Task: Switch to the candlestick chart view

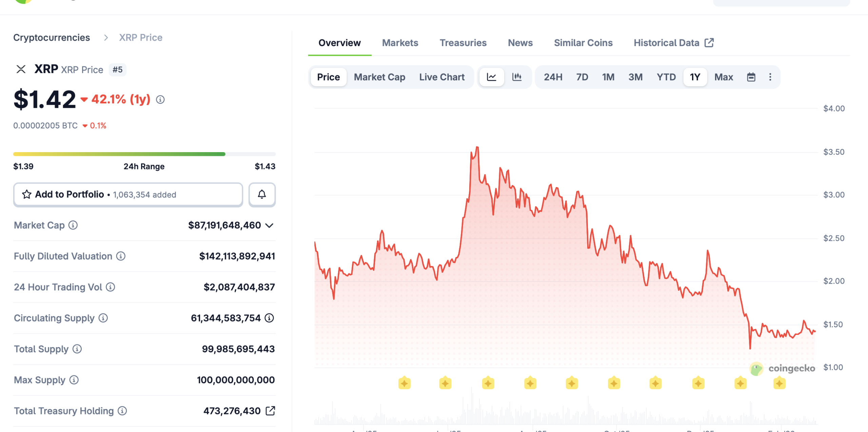Action: click(517, 77)
